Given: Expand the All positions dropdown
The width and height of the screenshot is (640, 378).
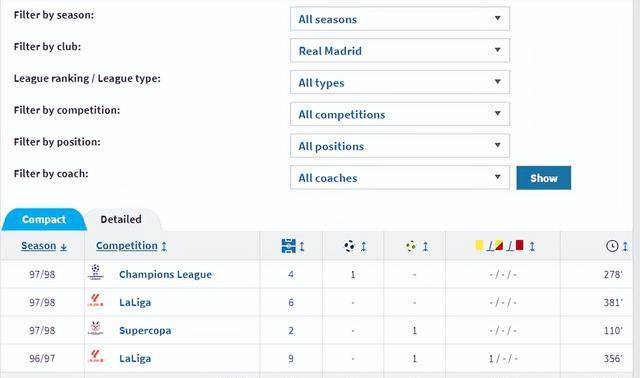Looking at the screenshot, I should 400,146.
